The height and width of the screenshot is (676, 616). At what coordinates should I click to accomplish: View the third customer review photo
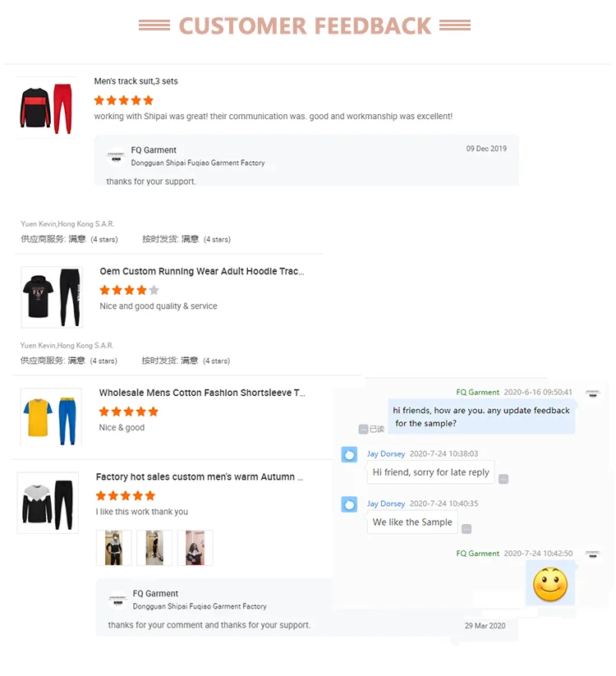coord(195,548)
